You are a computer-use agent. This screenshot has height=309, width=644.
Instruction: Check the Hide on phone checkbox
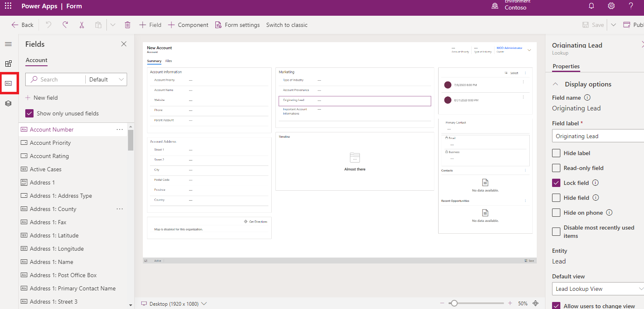tap(556, 213)
